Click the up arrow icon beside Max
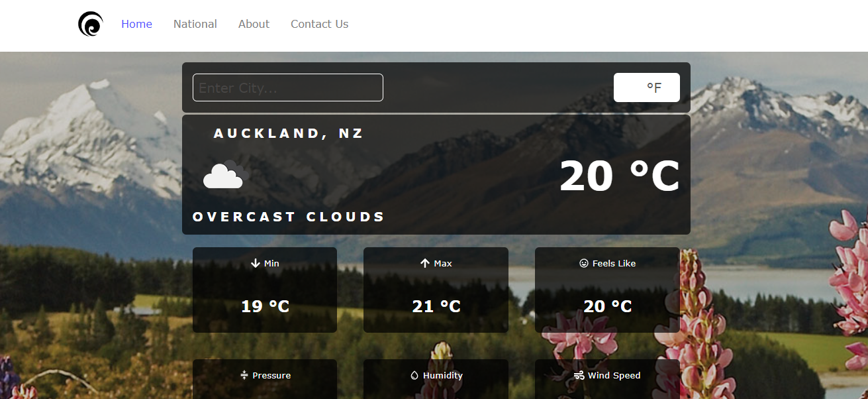The height and width of the screenshot is (399, 868). tap(425, 263)
